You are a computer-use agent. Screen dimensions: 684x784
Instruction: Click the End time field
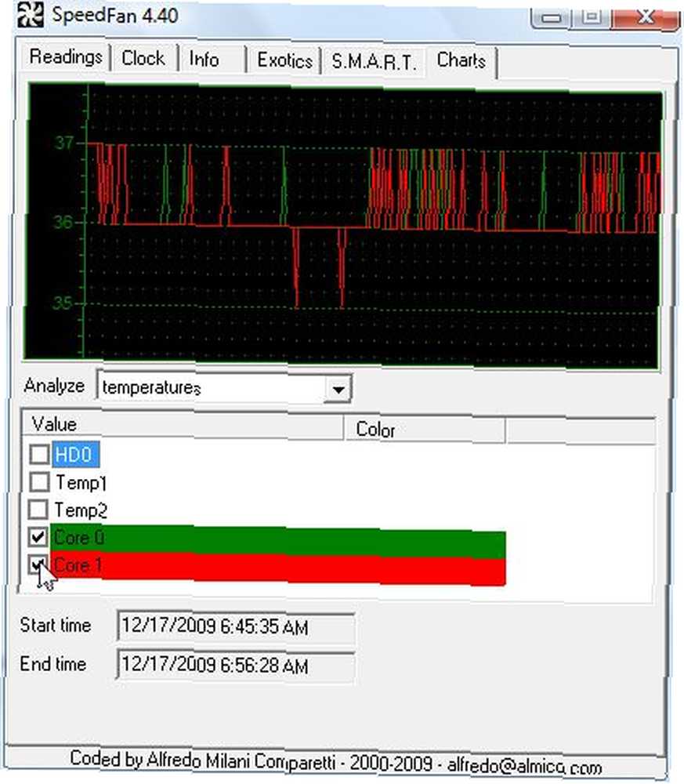pos(236,665)
